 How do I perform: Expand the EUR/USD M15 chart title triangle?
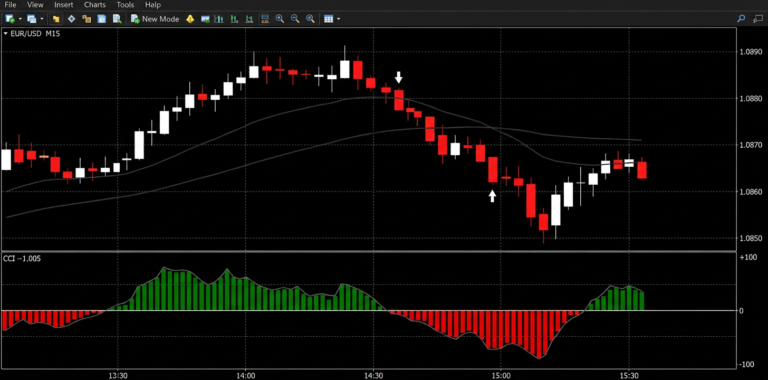(5, 34)
